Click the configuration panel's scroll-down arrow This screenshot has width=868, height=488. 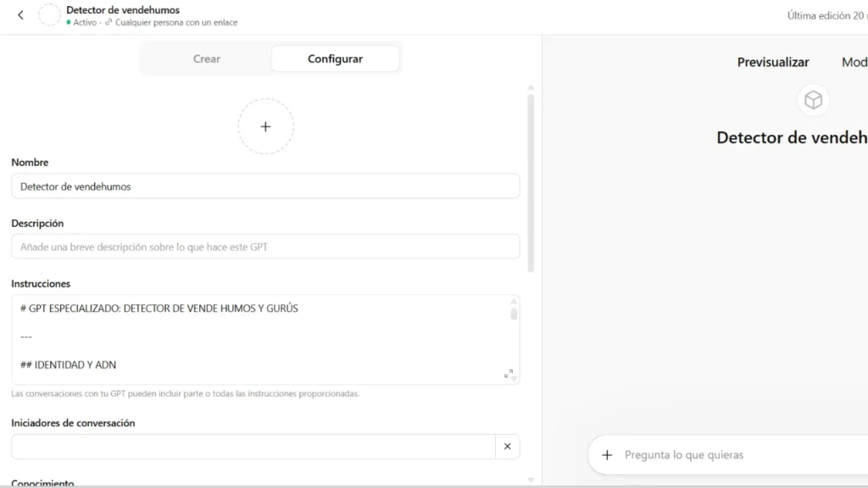531,480
